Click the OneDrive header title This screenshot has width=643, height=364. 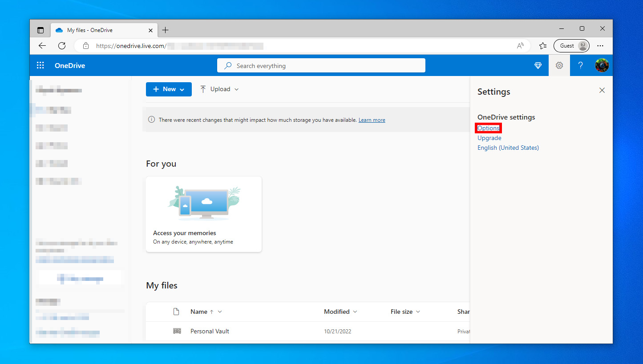[x=70, y=66]
